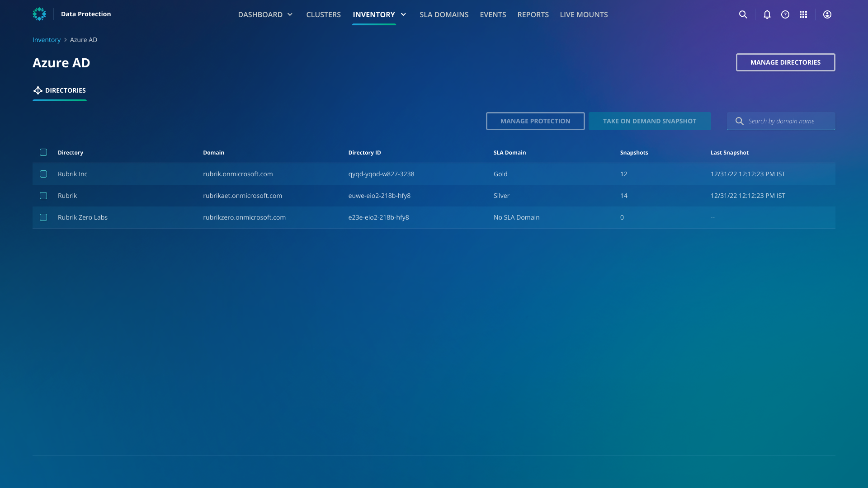868x488 pixels.
Task: Follow the Inventory breadcrumb link
Action: [x=47, y=40]
